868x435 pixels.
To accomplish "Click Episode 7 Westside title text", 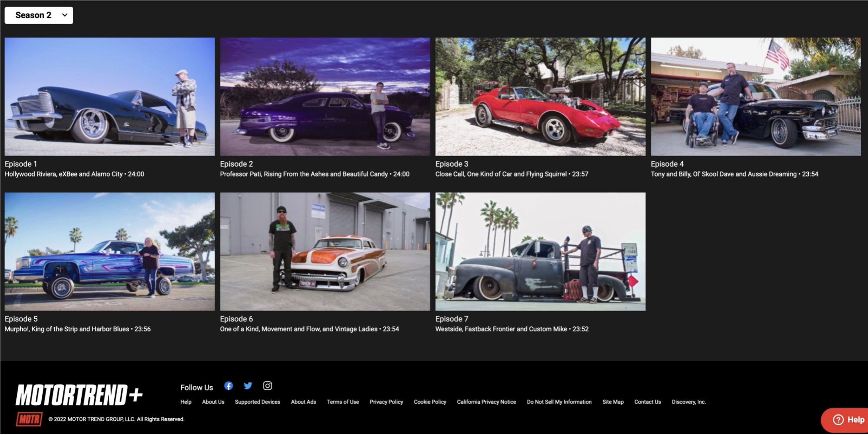I will coord(500,329).
